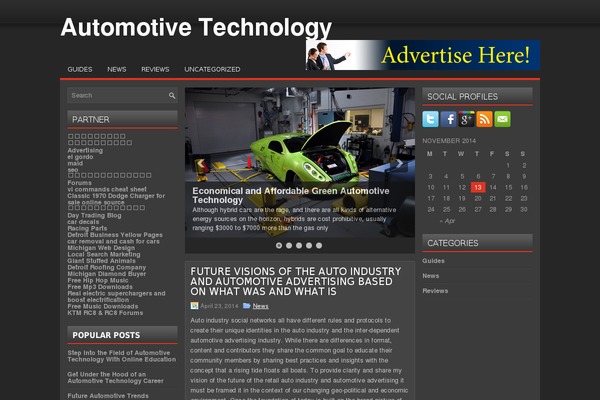Open Economical and Affordable Green Automotive Technology headline
Screen dimensions: 600x400
click(x=290, y=195)
